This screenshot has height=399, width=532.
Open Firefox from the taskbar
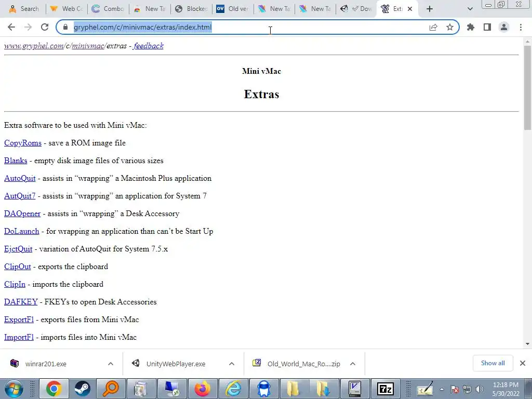pyautogui.click(x=203, y=389)
